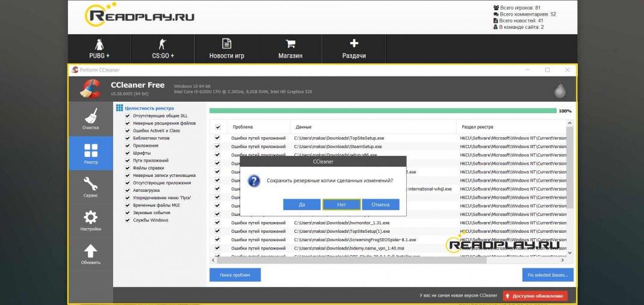Click the scroll up arrow in results
The image size is (644, 305).
coord(570,123)
